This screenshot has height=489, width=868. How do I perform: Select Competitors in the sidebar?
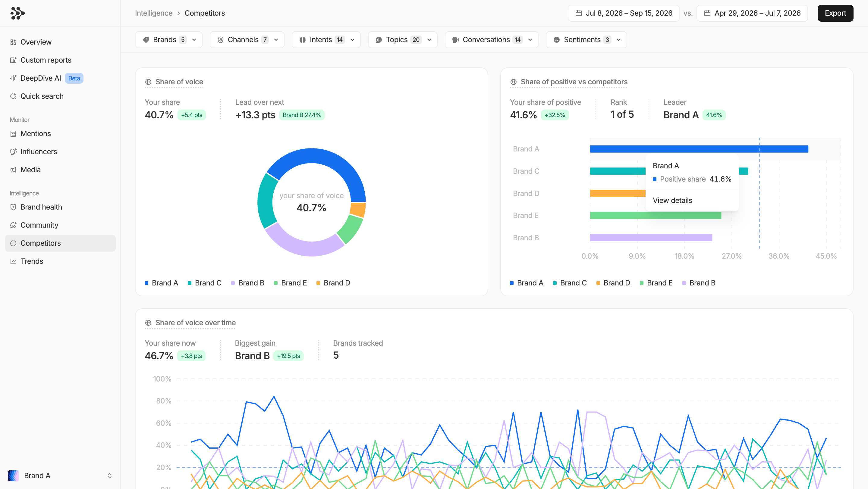(60, 243)
